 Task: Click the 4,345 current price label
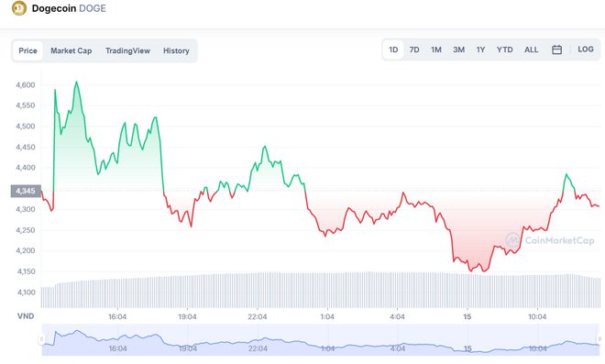coord(26,191)
